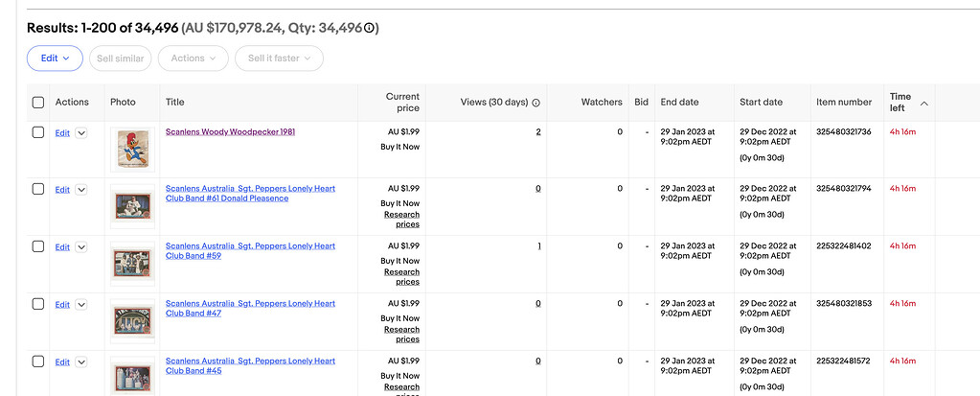This screenshot has height=396, width=980.
Task: Open the Actions bulk dropdown
Action: click(194, 58)
